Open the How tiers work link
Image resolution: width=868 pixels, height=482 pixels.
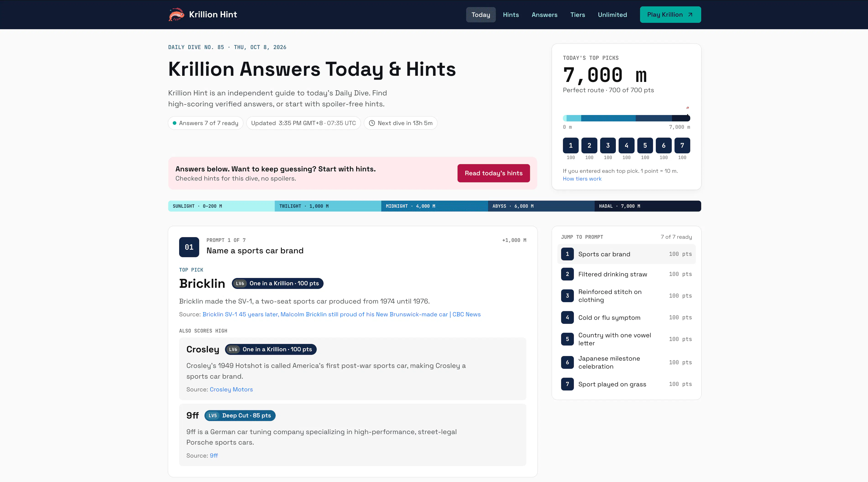click(582, 179)
